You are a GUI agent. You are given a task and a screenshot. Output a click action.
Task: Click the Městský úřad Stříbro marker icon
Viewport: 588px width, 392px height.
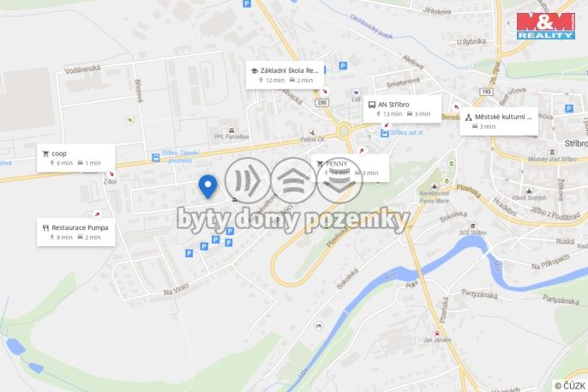click(552, 153)
